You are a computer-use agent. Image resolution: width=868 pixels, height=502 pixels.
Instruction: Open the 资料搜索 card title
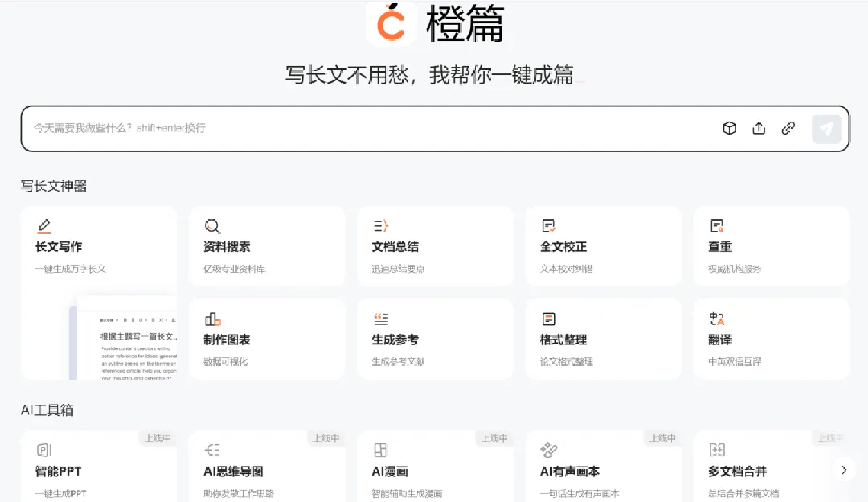227,246
